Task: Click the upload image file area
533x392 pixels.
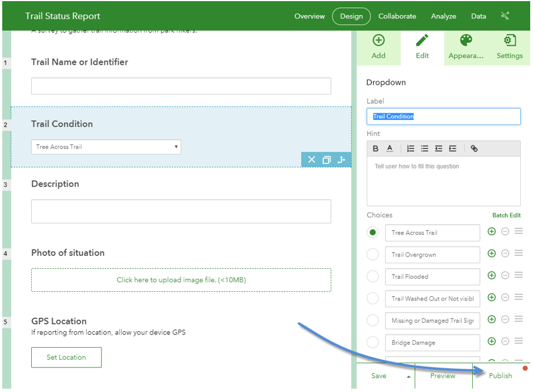Action: pos(181,280)
